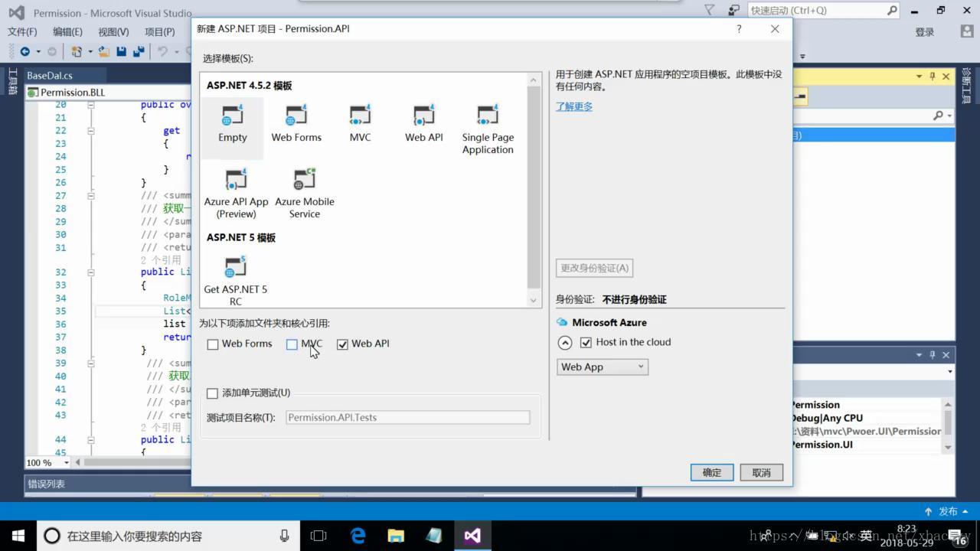The height and width of the screenshot is (551, 980).
Task: Open Edge browser from the taskbar
Action: [358, 535]
